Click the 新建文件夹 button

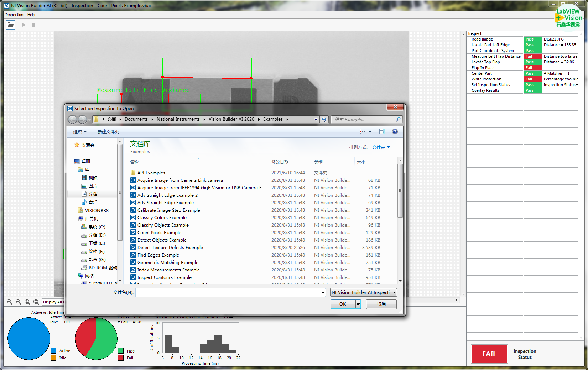coord(108,132)
